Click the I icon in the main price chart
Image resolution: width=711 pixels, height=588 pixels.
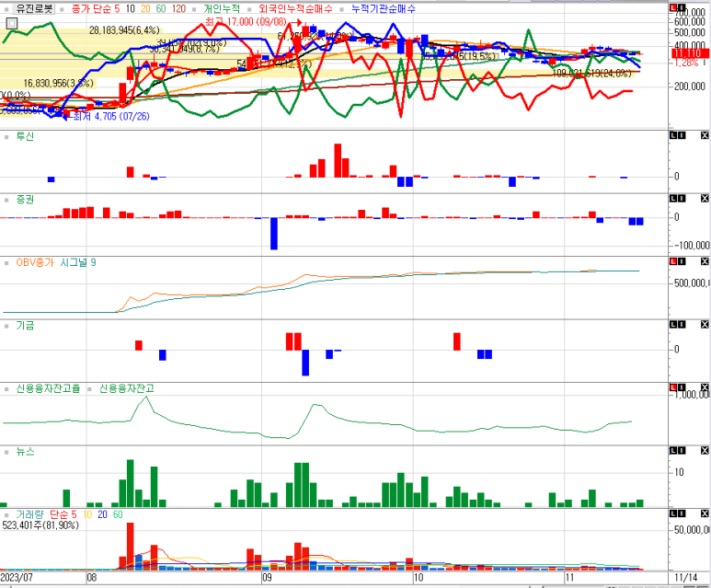click(682, 7)
